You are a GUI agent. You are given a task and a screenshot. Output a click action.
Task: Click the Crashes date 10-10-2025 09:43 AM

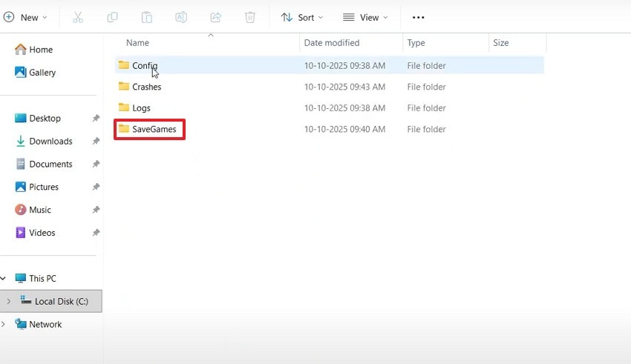click(x=344, y=87)
